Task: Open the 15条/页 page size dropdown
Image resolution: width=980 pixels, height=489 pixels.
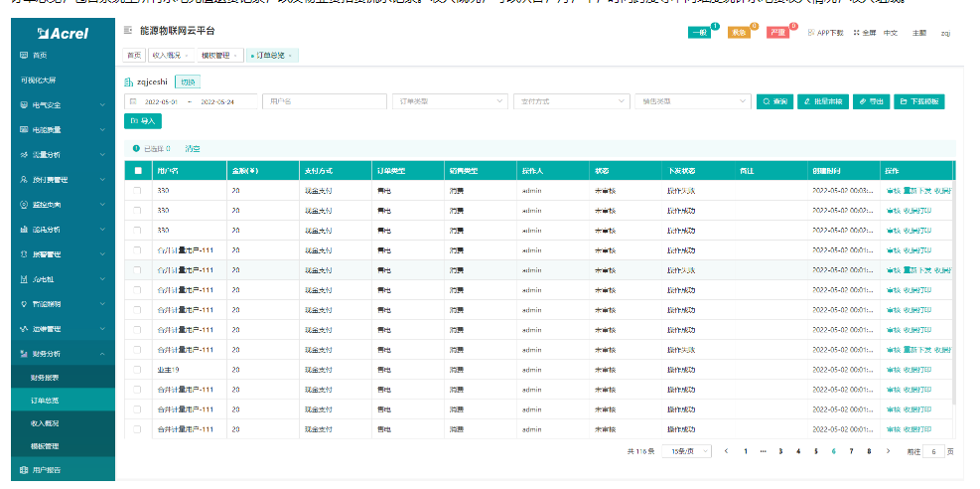Action: [x=687, y=451]
